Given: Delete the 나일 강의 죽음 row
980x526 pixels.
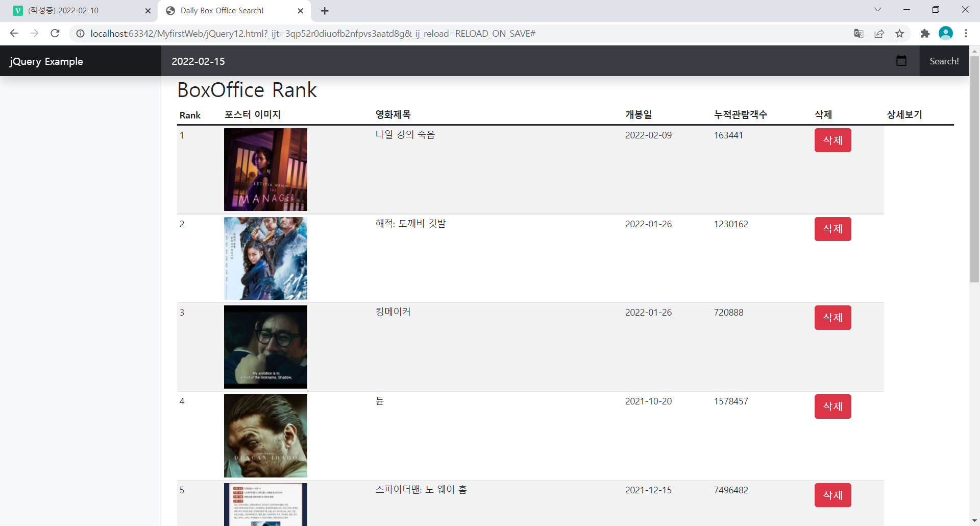Looking at the screenshot, I should click(x=832, y=140).
